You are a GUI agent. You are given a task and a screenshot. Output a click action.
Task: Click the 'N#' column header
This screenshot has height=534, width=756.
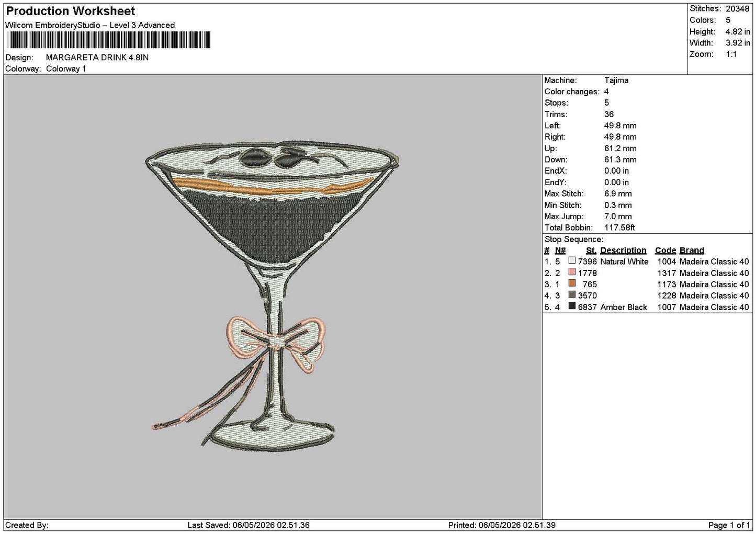560,251
